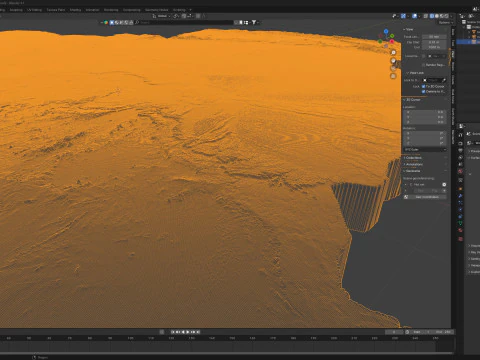Open the XYZ Euler rotation mode dropdown

coord(425,149)
